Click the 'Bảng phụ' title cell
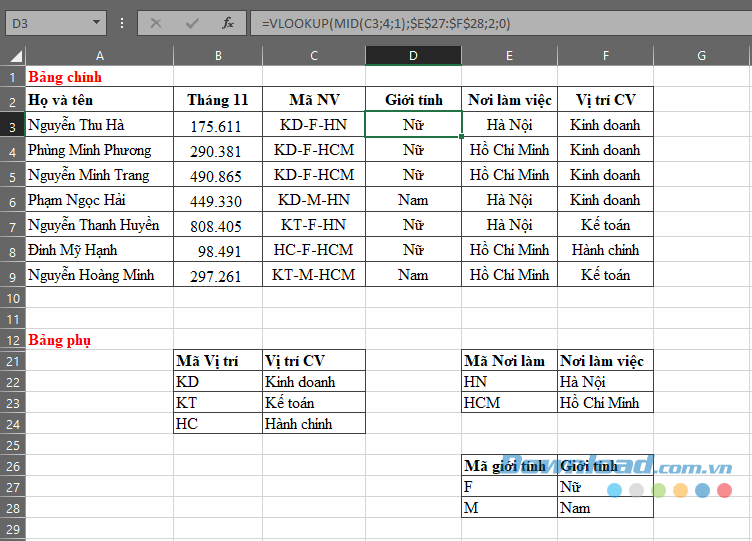 coord(99,340)
